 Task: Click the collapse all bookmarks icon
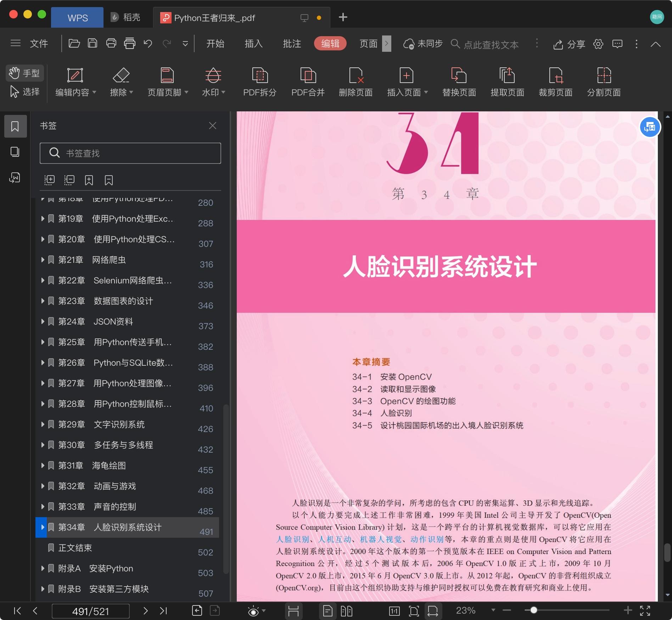(x=69, y=180)
